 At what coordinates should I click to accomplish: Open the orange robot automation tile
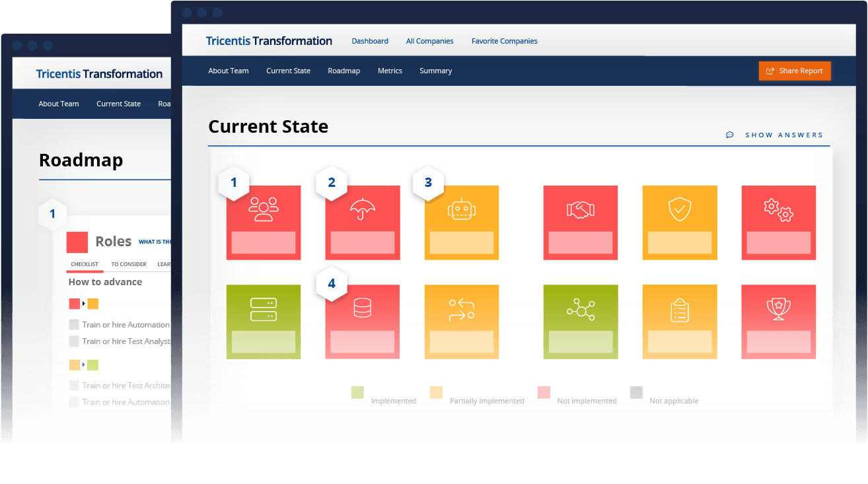[462, 223]
